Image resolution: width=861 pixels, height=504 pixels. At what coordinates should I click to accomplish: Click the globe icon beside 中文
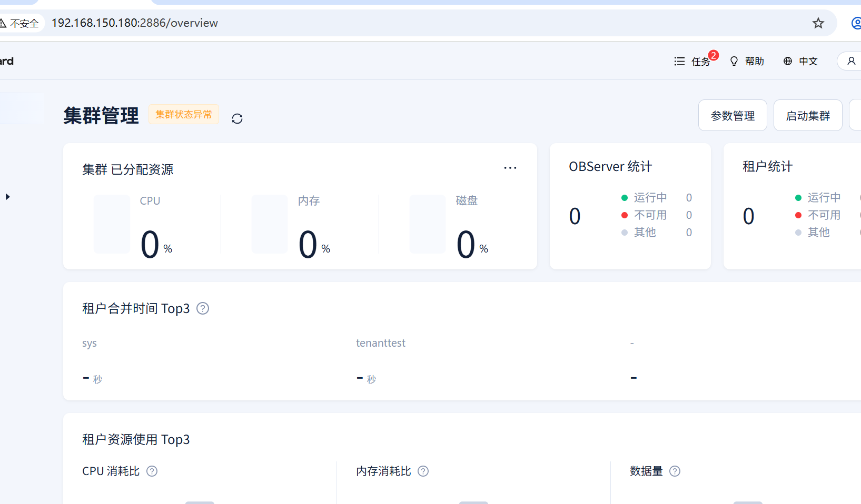[x=788, y=61]
